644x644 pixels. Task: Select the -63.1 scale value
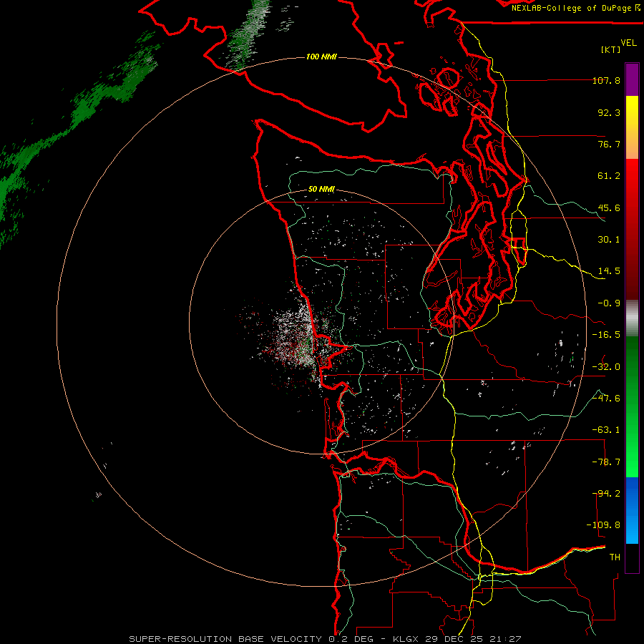click(x=606, y=430)
